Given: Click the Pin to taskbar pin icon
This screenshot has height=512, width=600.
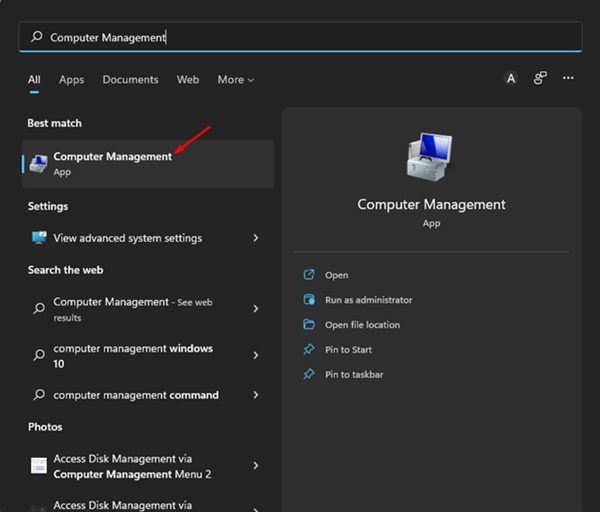Looking at the screenshot, I should coord(309,374).
